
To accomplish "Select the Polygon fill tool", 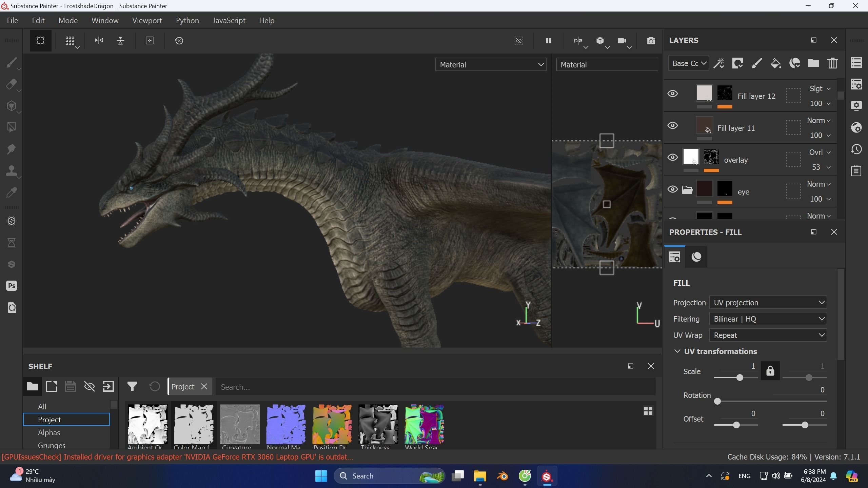I will [12, 127].
